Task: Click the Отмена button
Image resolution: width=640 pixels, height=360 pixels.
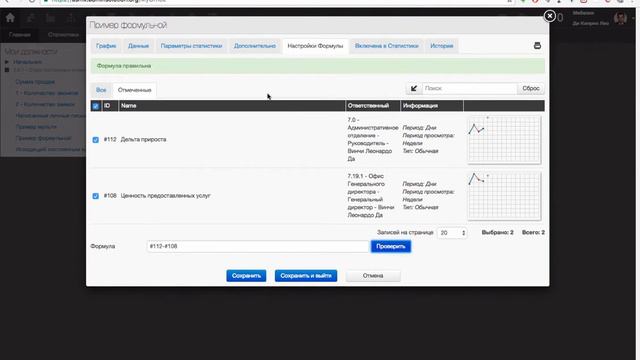Action: [x=373, y=276]
